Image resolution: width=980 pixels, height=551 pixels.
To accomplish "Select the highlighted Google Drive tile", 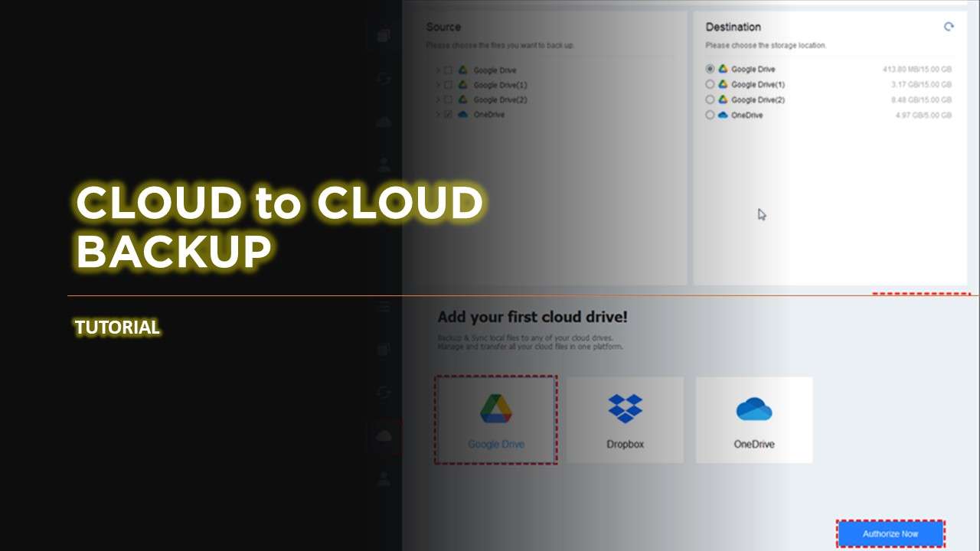I will pyautogui.click(x=495, y=419).
